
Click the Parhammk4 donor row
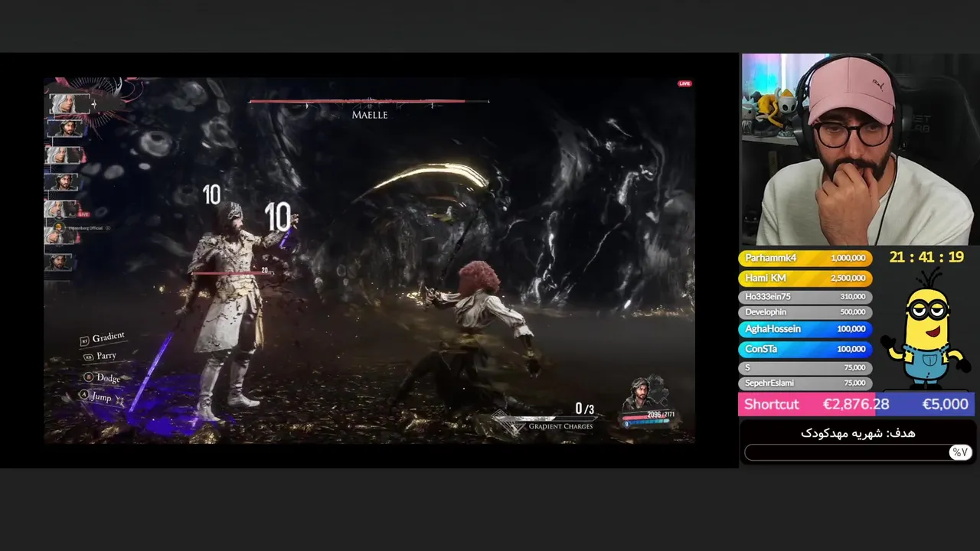[x=805, y=259]
